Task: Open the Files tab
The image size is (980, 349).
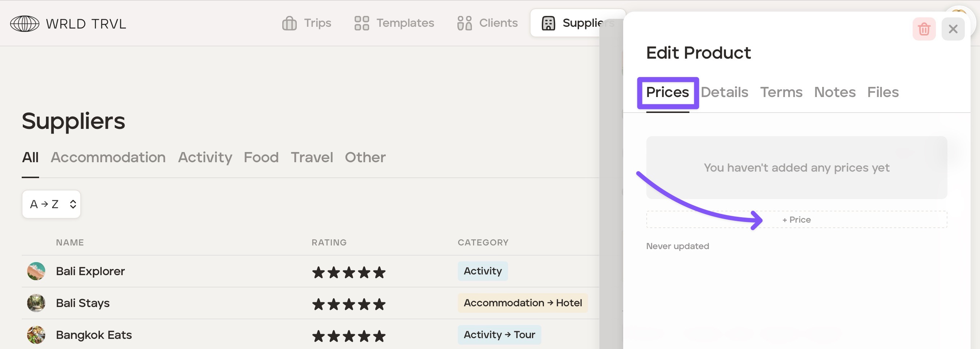Action: pyautogui.click(x=883, y=92)
